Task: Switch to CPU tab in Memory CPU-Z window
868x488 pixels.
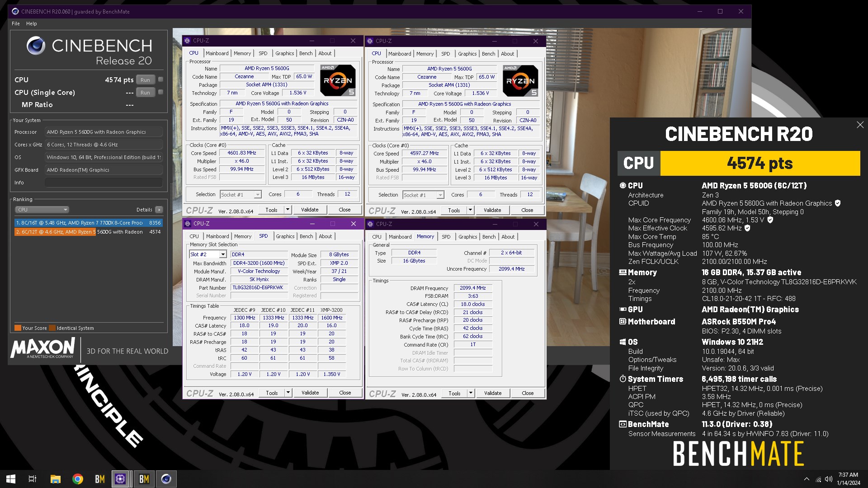Action: (x=377, y=237)
